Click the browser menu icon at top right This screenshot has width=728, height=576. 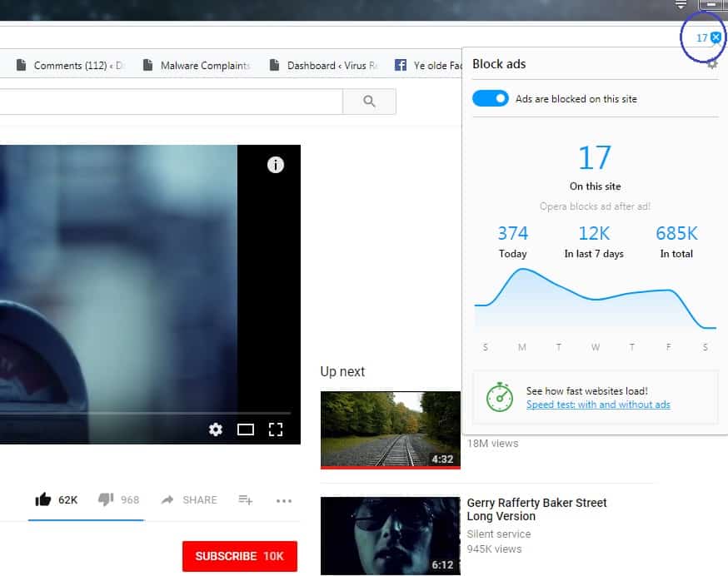(x=681, y=5)
